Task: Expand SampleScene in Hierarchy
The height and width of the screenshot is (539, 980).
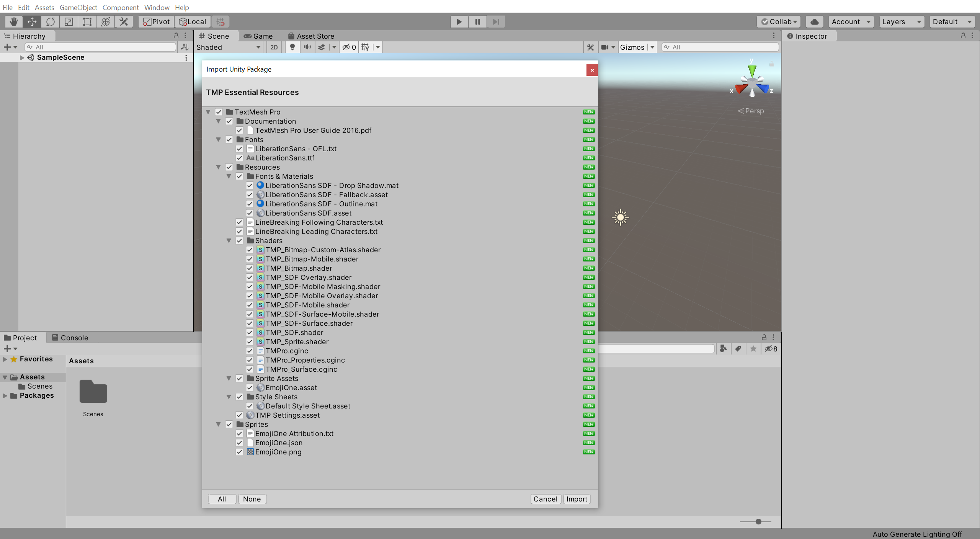Action: pos(22,57)
